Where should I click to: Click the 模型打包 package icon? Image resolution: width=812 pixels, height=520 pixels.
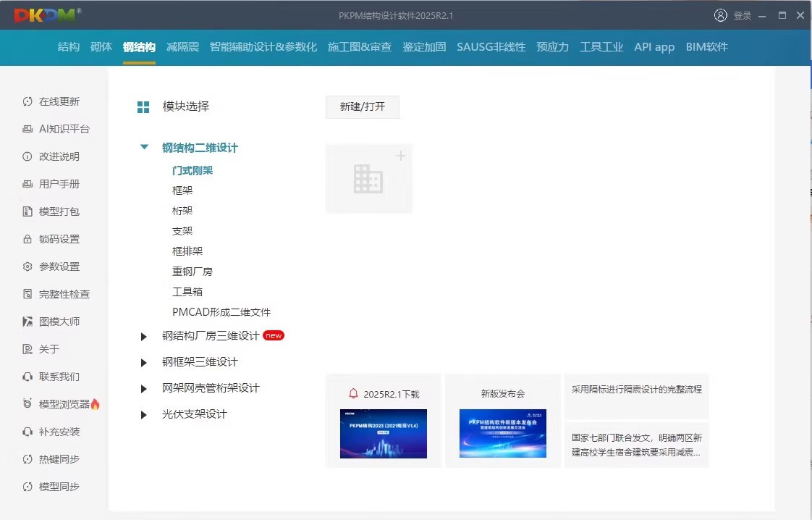tap(28, 211)
